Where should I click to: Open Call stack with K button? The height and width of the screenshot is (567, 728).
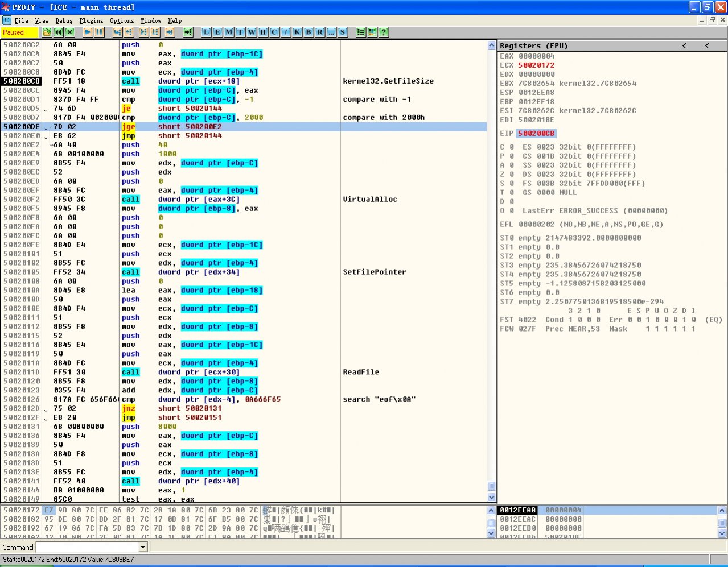pyautogui.click(x=297, y=32)
